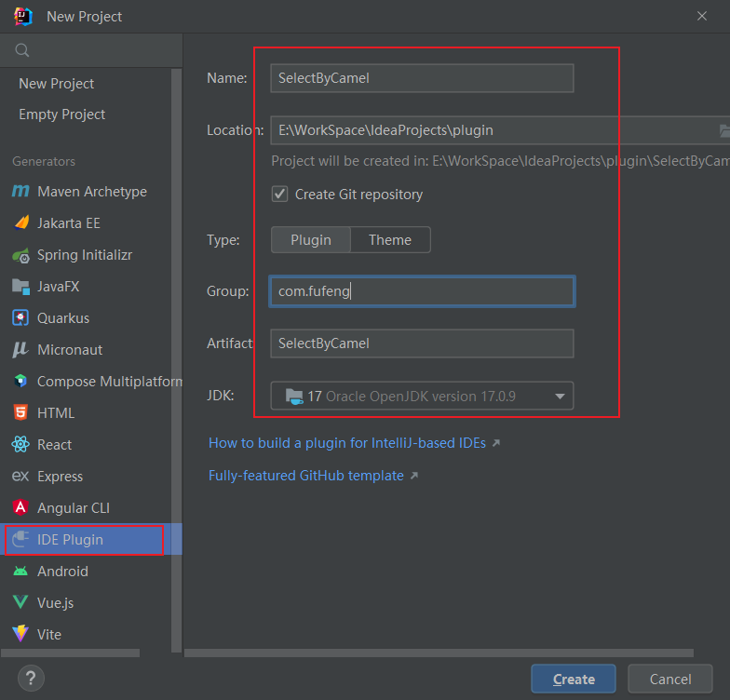The width and height of the screenshot is (730, 700).
Task: Click the Jakarta EE sail icon
Action: pos(20,223)
